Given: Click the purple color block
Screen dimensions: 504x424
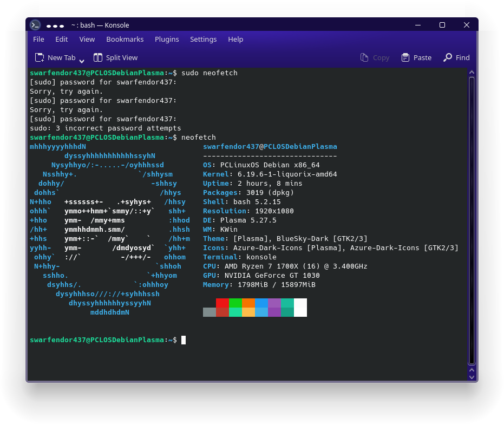Looking at the screenshot, I should pyautogui.click(x=274, y=303).
